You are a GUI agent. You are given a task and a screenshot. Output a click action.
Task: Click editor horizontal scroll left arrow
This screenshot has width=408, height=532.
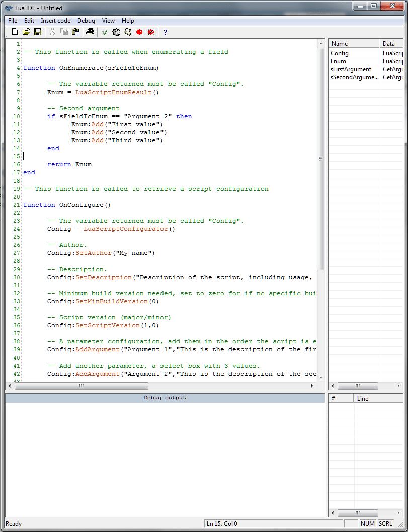tap(10, 386)
